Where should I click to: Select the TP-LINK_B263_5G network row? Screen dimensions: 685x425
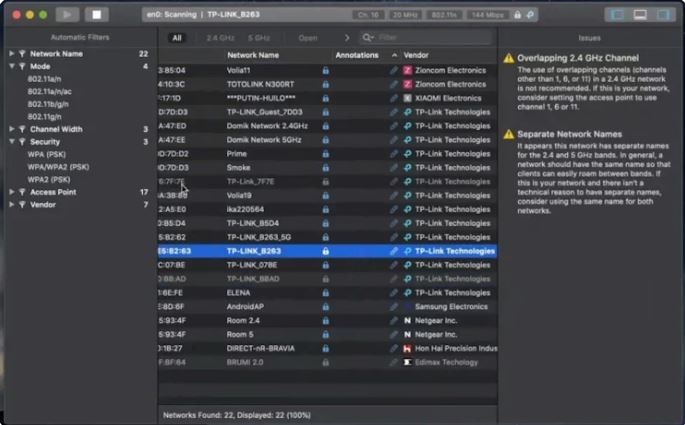(327, 237)
